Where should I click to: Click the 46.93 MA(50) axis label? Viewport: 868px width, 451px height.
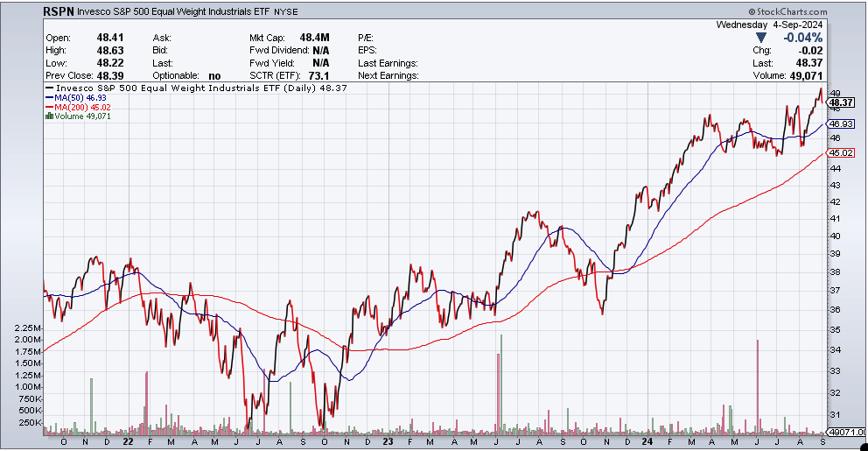point(841,124)
